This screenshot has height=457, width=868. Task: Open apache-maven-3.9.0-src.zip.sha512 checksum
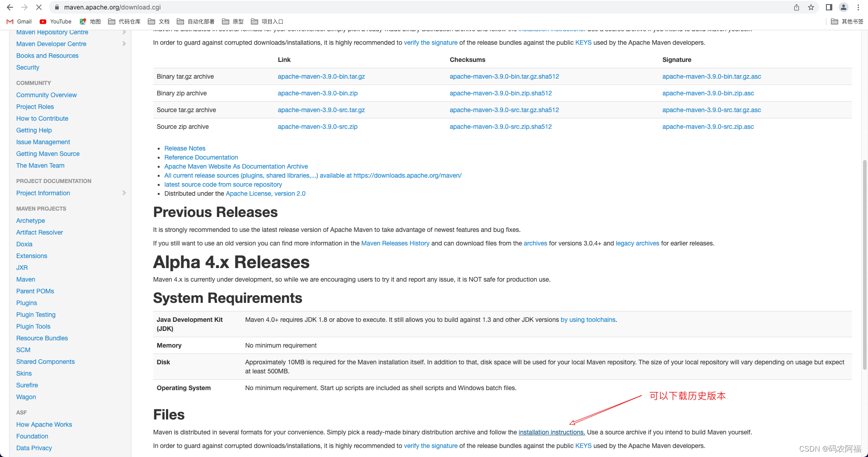500,127
